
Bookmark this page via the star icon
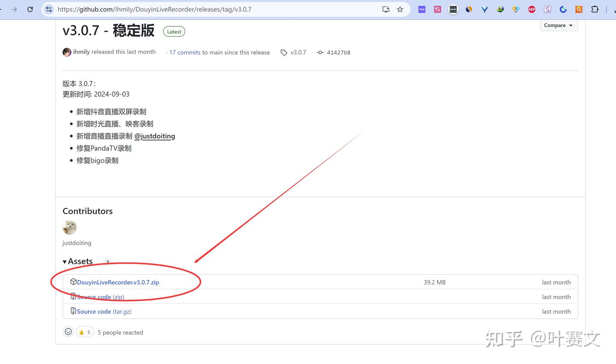400,9
